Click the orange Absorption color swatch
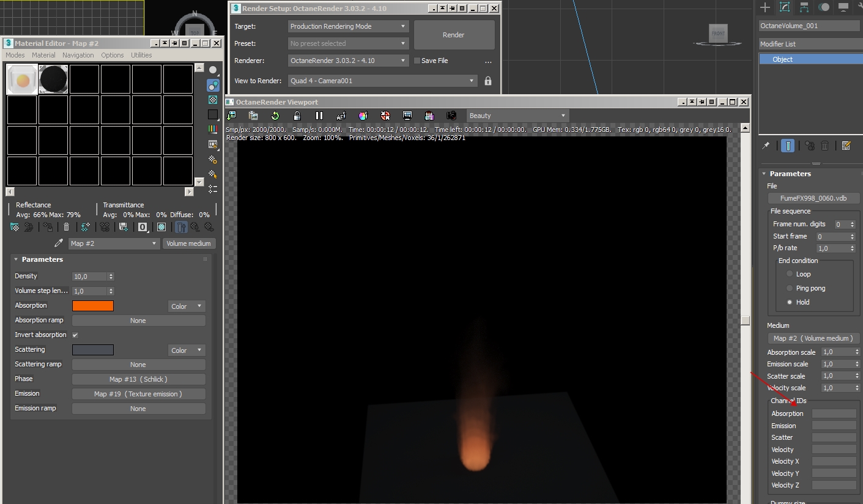The height and width of the screenshot is (504, 863). 93,306
